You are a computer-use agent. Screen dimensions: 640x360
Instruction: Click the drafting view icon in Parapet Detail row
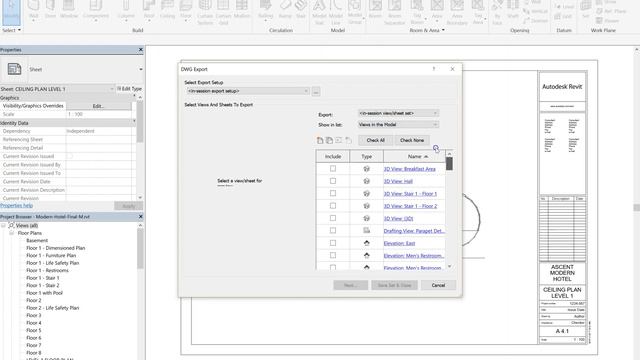pos(367,231)
